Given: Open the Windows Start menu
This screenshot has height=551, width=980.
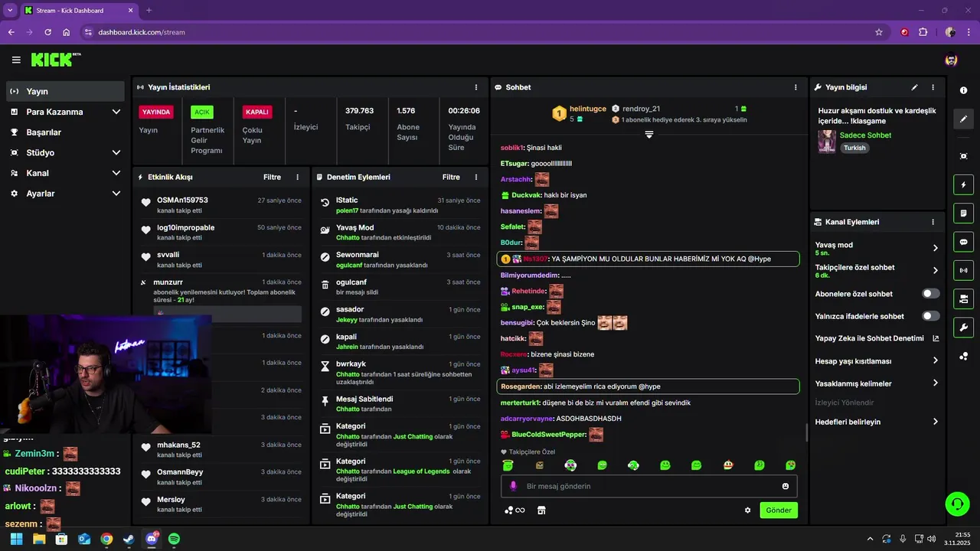Looking at the screenshot, I should click(x=16, y=539).
